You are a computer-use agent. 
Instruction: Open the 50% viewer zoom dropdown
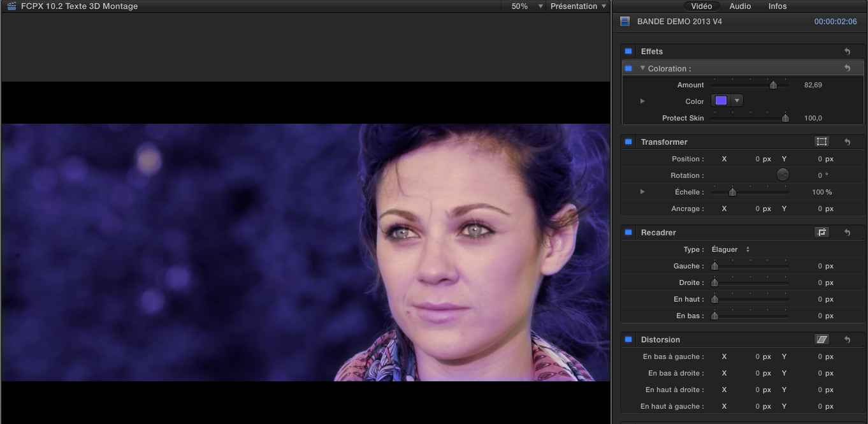click(x=527, y=6)
